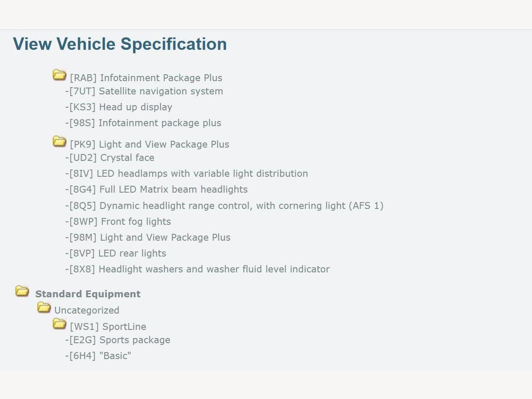532x399 pixels.
Task: Click the [UD2] Crystal face item
Action: tap(110, 158)
